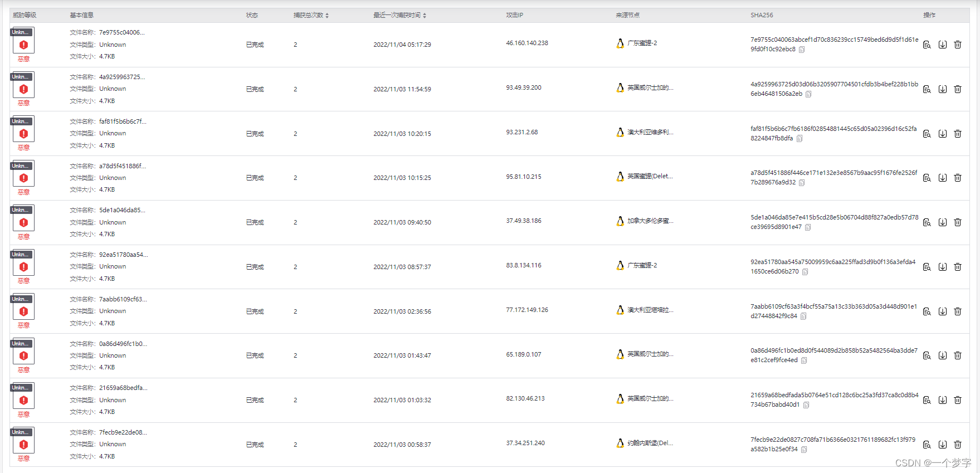Download sample 0a86d496fc1b0

click(943, 355)
